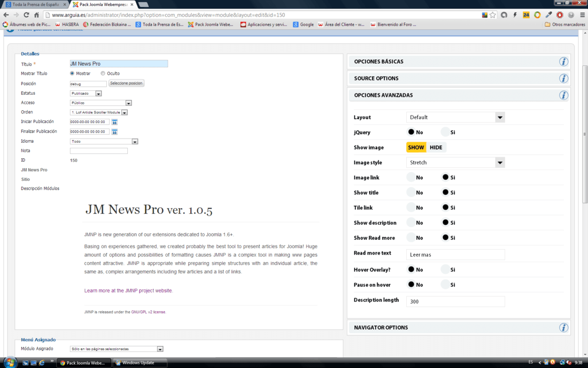Set Tile link to No
This screenshot has width=588, height=368.
(x=411, y=208)
